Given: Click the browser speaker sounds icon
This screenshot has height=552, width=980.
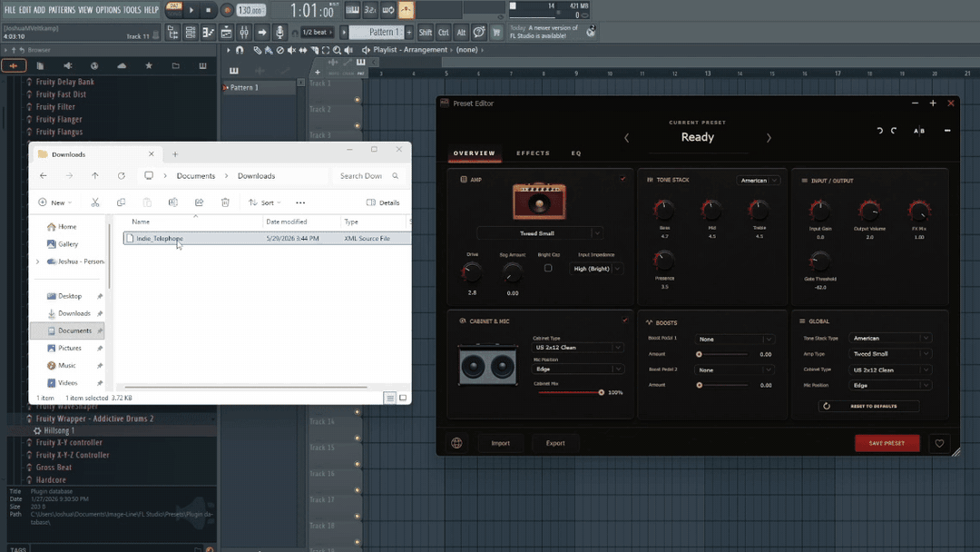Looking at the screenshot, I should coord(67,65).
